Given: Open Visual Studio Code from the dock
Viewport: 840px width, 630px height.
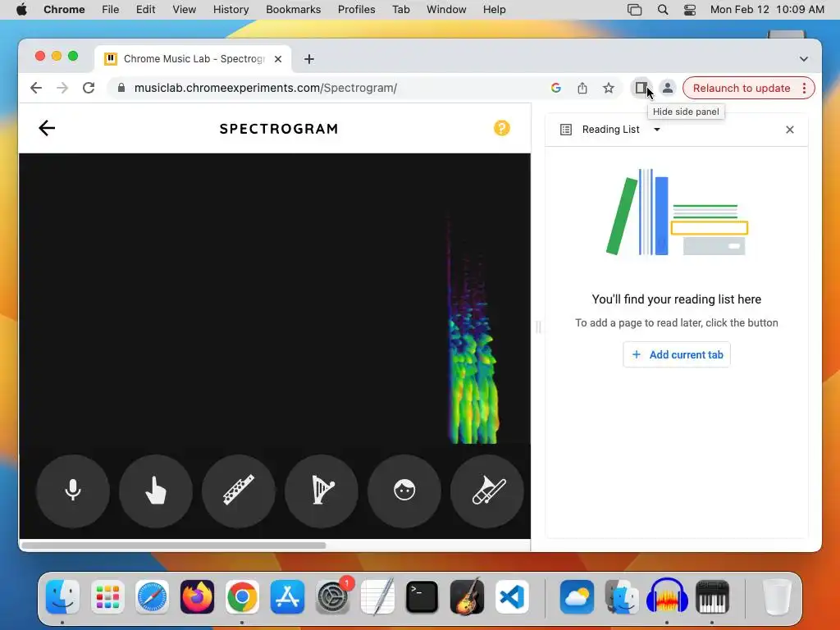Looking at the screenshot, I should click(512, 597).
